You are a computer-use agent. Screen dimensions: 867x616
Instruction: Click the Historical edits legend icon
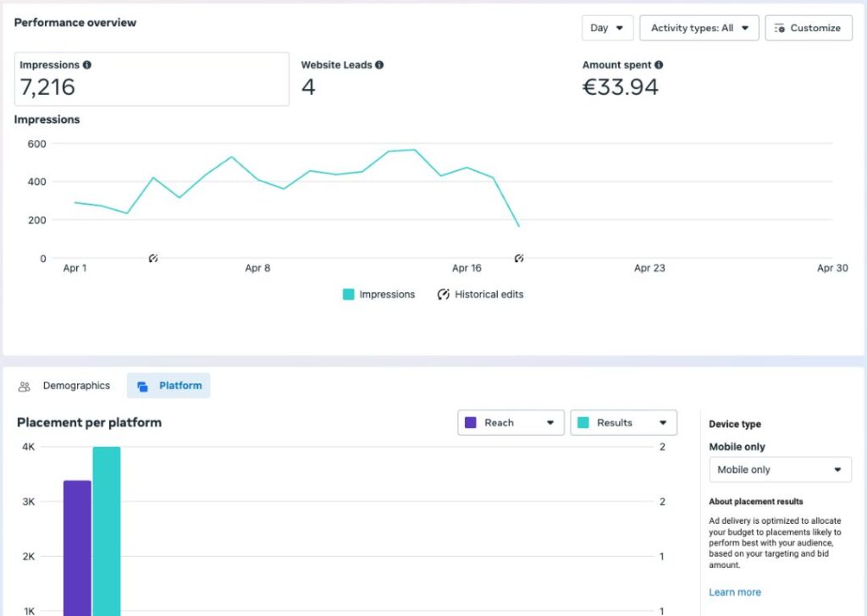(x=444, y=294)
